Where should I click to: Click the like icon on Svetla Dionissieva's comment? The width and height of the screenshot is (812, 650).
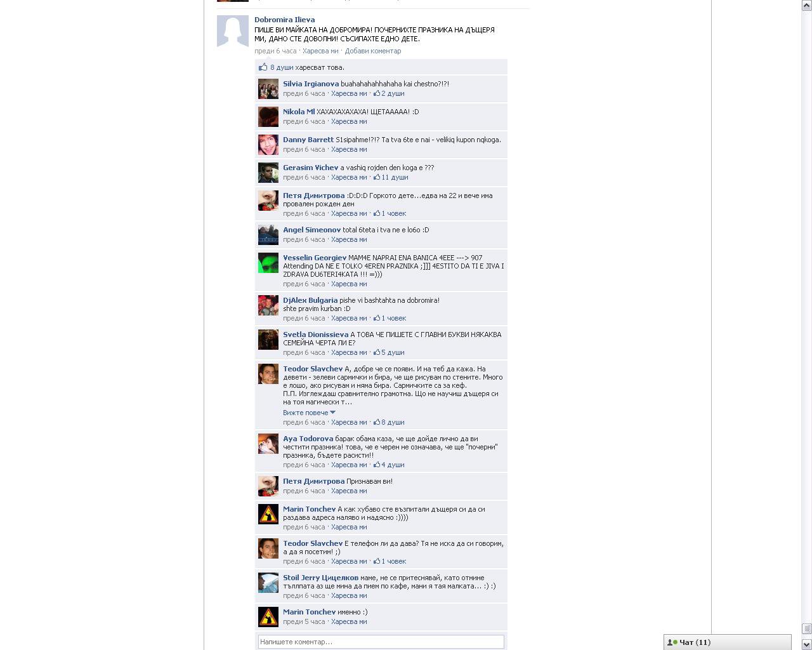pyautogui.click(x=377, y=352)
